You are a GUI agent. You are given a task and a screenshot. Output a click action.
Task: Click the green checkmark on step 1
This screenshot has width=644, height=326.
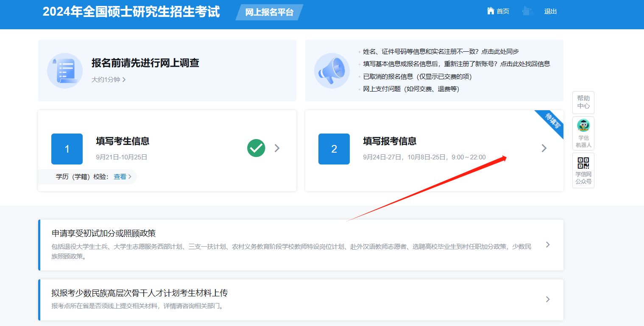pyautogui.click(x=256, y=148)
